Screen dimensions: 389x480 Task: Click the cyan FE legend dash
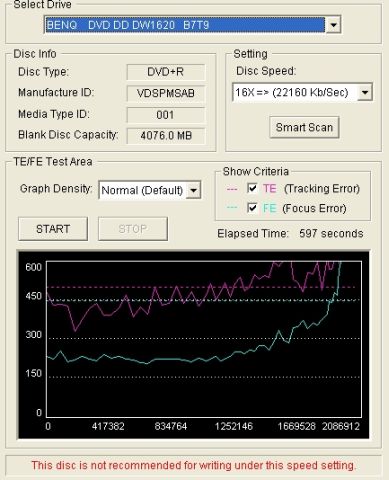[232, 208]
